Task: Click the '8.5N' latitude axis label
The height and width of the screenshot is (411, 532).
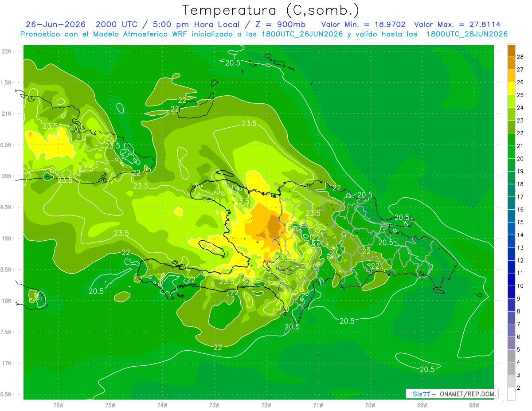Action: pyautogui.click(x=7, y=270)
